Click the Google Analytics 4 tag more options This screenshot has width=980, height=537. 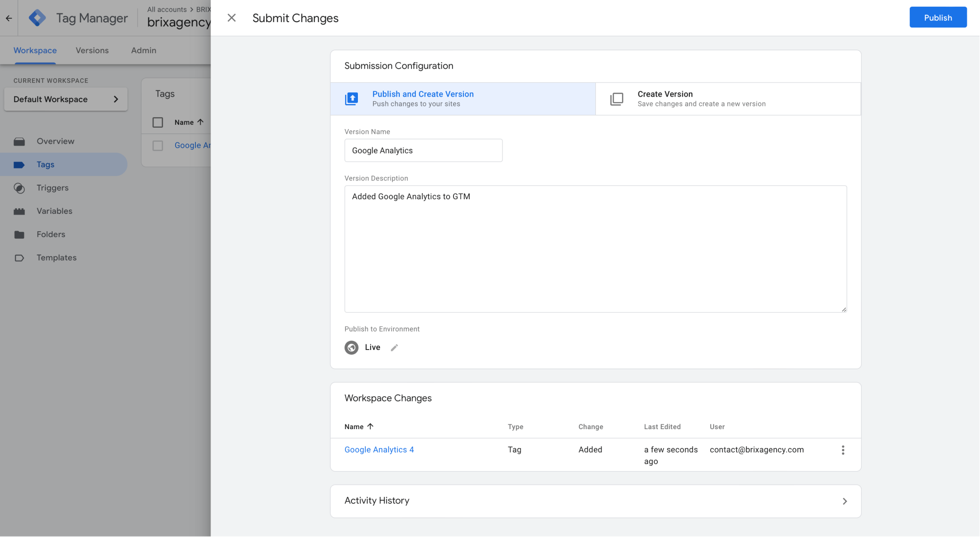click(843, 450)
